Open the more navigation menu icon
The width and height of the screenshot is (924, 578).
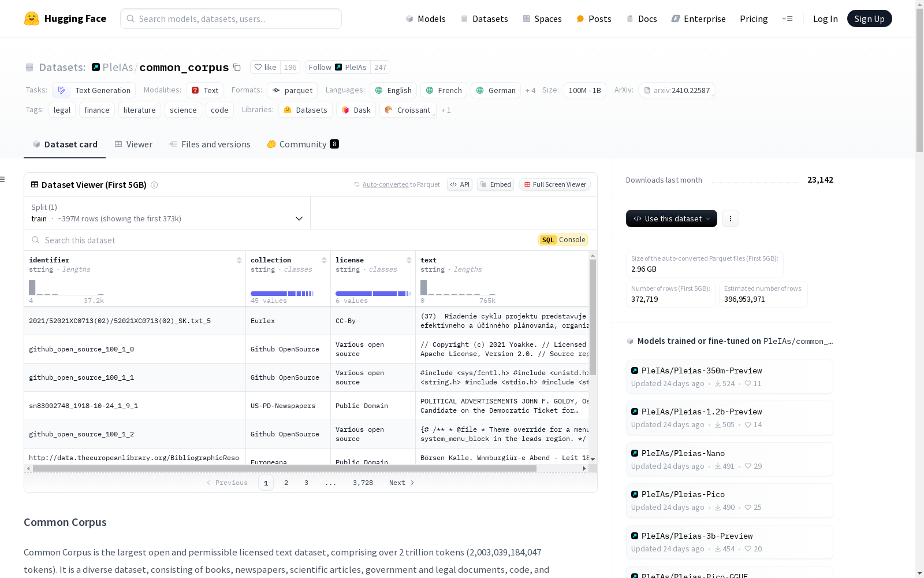click(x=787, y=18)
